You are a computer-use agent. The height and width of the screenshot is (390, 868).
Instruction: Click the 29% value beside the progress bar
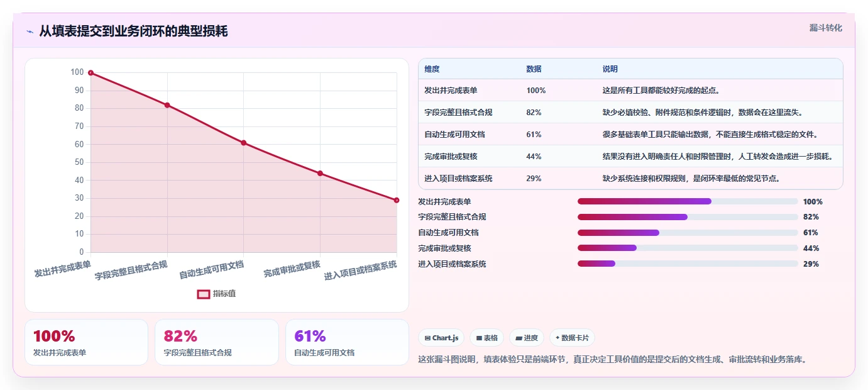[x=811, y=264]
